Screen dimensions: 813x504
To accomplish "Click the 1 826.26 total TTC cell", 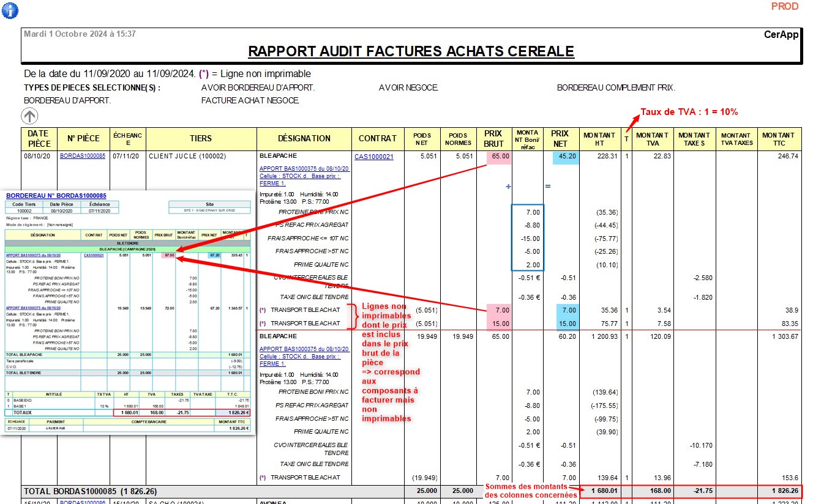I will [x=779, y=491].
